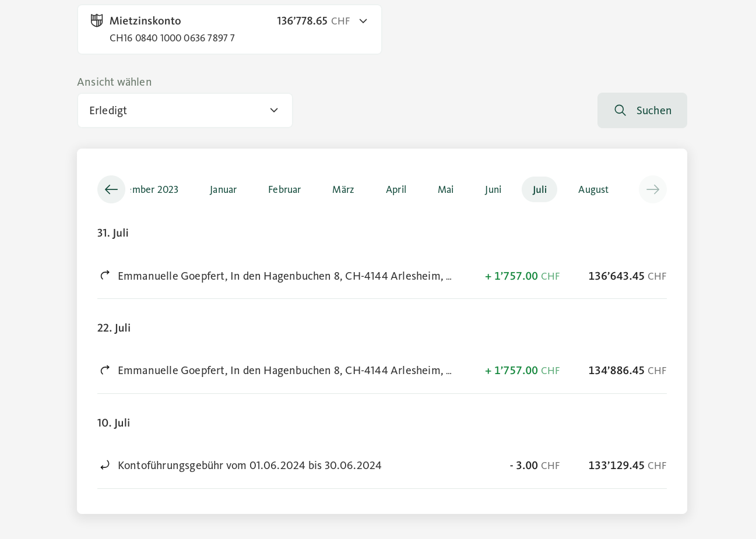Viewport: 756px width, 539px height.
Task: Click the Mietzinskonto shield icon
Action: [x=97, y=21]
